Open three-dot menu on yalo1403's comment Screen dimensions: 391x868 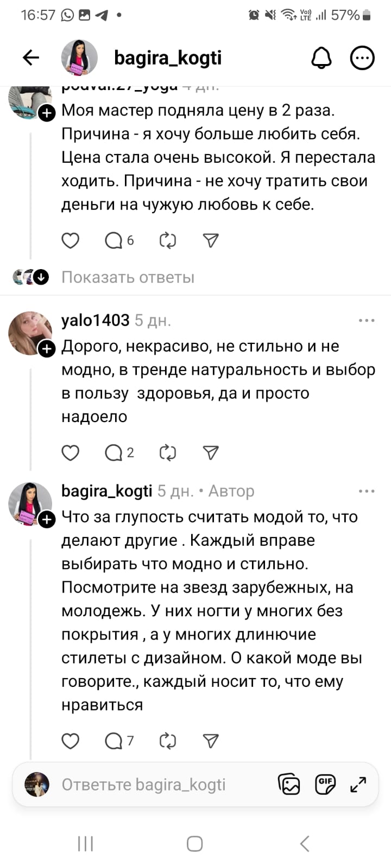click(x=367, y=321)
